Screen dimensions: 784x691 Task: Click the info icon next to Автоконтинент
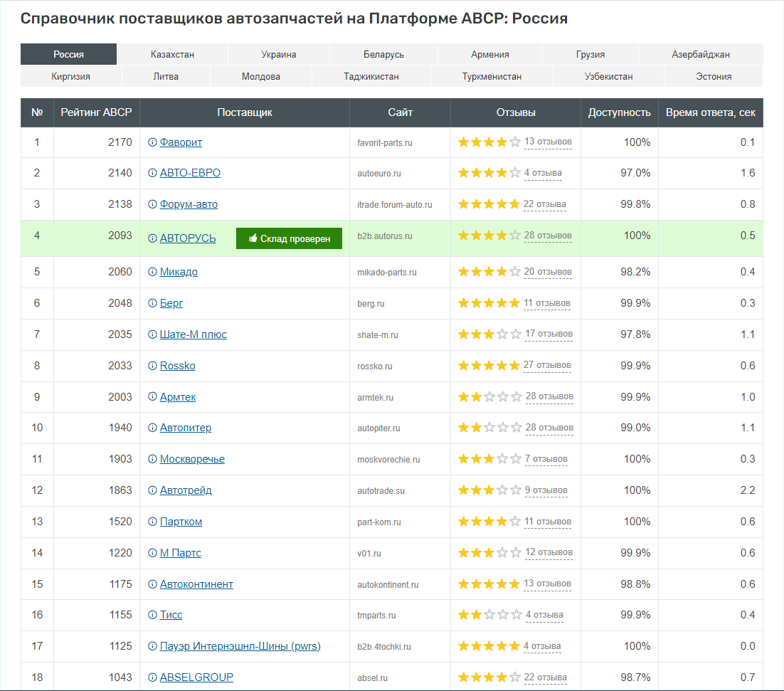click(x=152, y=584)
